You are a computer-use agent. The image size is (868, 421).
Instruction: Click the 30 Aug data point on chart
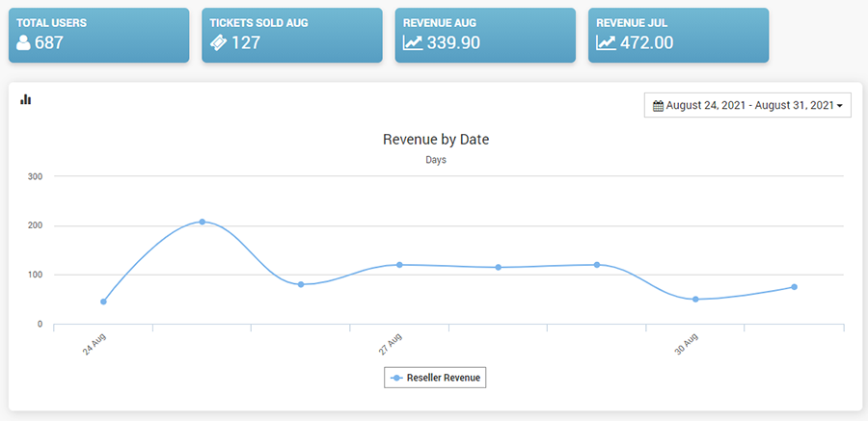695,299
